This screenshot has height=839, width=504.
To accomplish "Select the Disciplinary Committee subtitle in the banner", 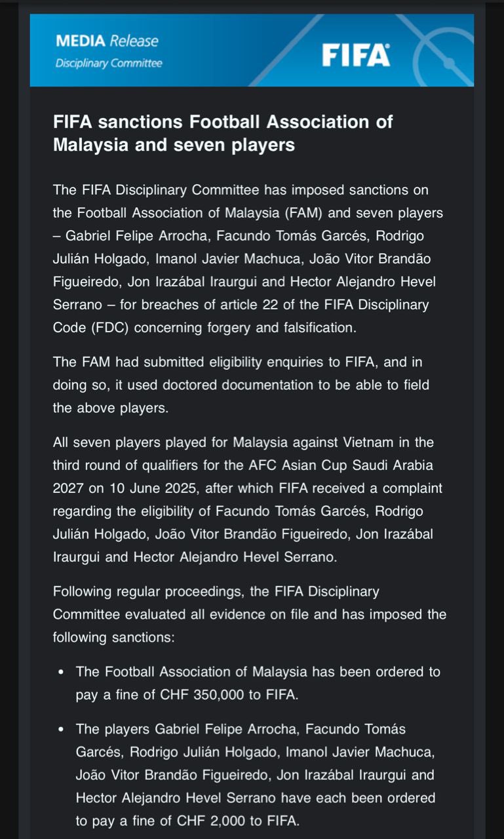I will coord(109,64).
